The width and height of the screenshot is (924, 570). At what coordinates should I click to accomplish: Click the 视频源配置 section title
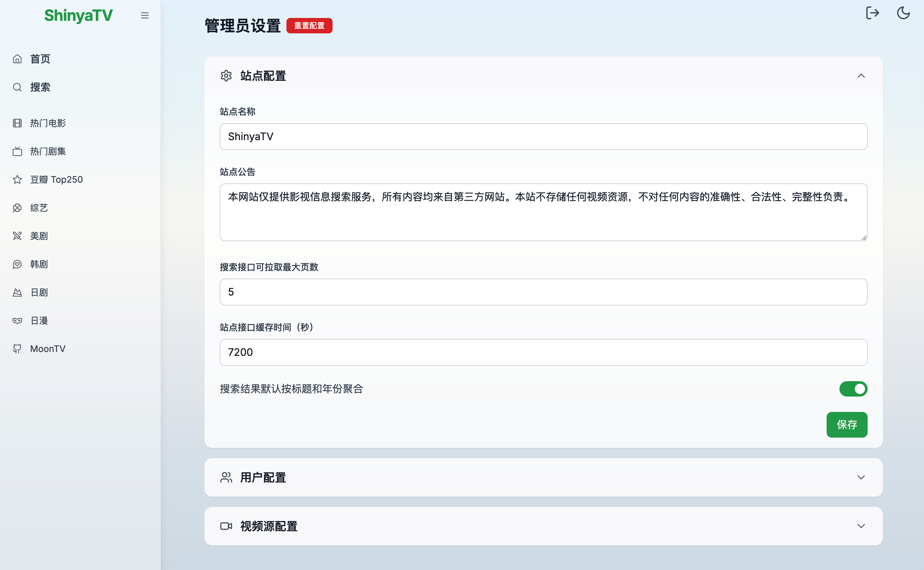tap(269, 526)
